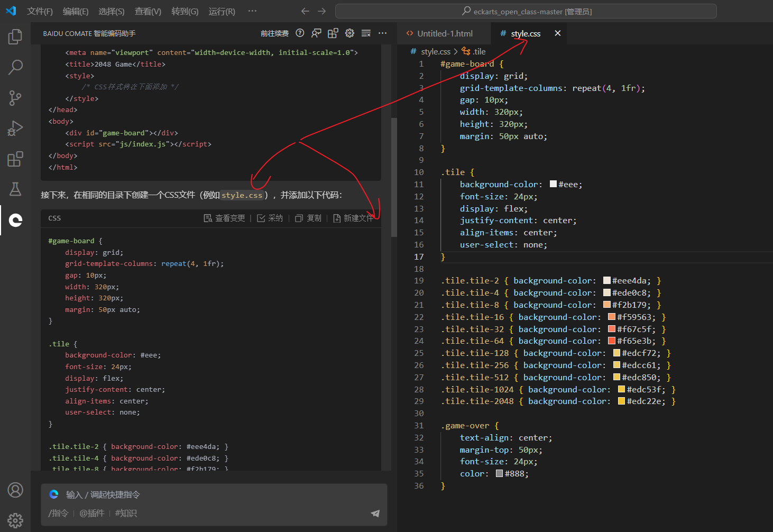Open the Accounts menu icon
This screenshot has width=773, height=532.
(x=15, y=490)
